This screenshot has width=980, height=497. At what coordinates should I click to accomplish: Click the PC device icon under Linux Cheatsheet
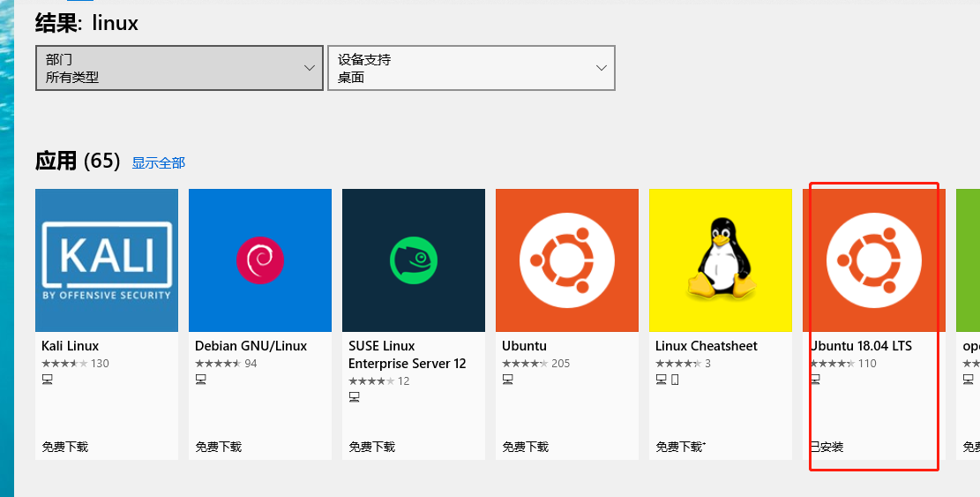[x=661, y=380]
